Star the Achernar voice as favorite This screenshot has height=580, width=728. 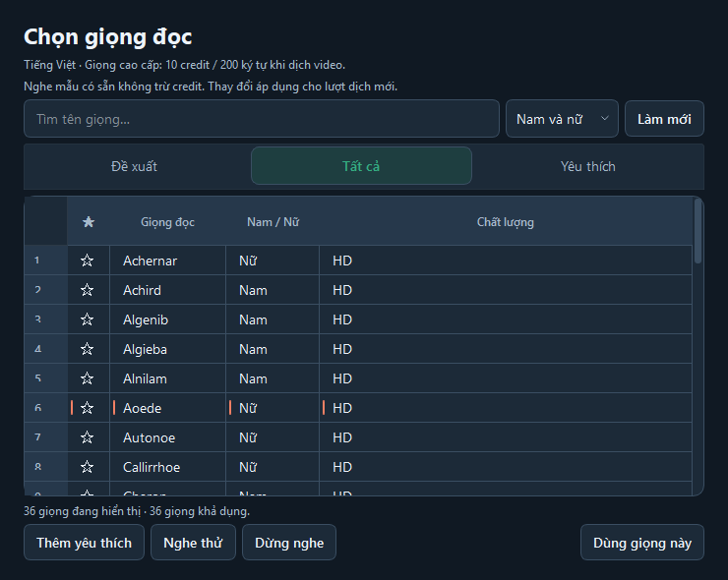click(x=87, y=261)
